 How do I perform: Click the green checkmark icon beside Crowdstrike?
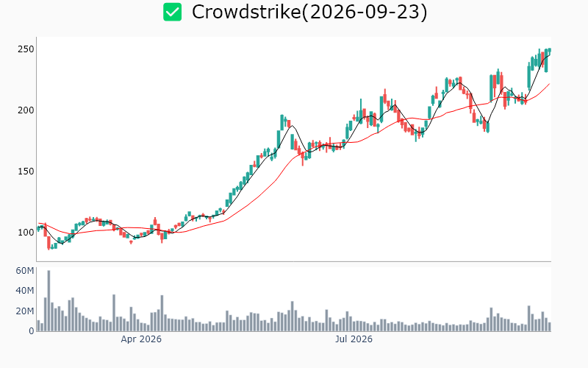coord(173,12)
